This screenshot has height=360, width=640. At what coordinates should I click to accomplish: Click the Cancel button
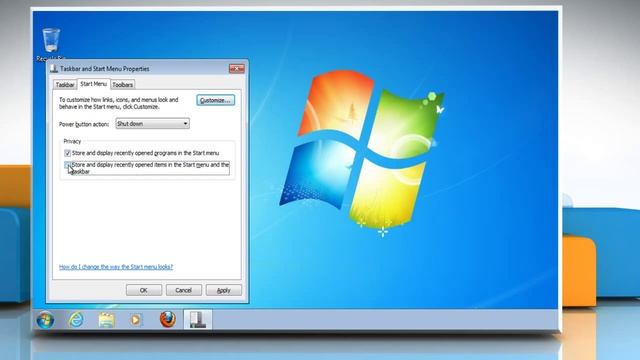pyautogui.click(x=184, y=290)
